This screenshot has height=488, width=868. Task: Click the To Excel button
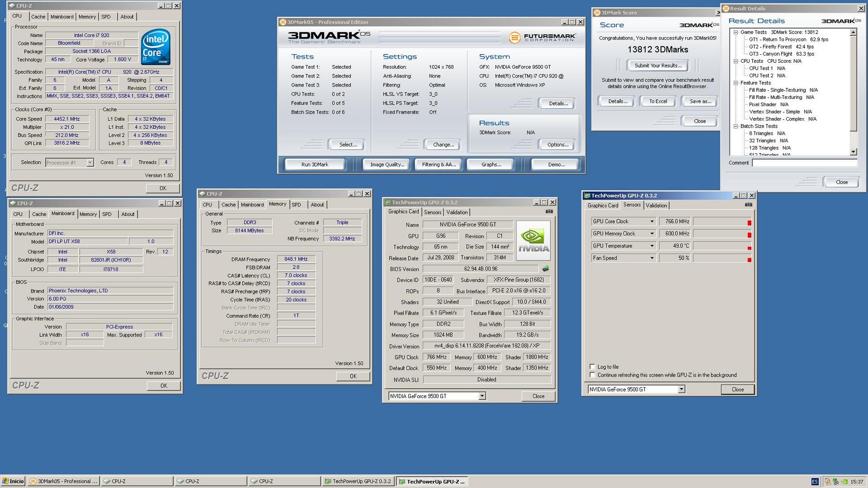pos(658,101)
